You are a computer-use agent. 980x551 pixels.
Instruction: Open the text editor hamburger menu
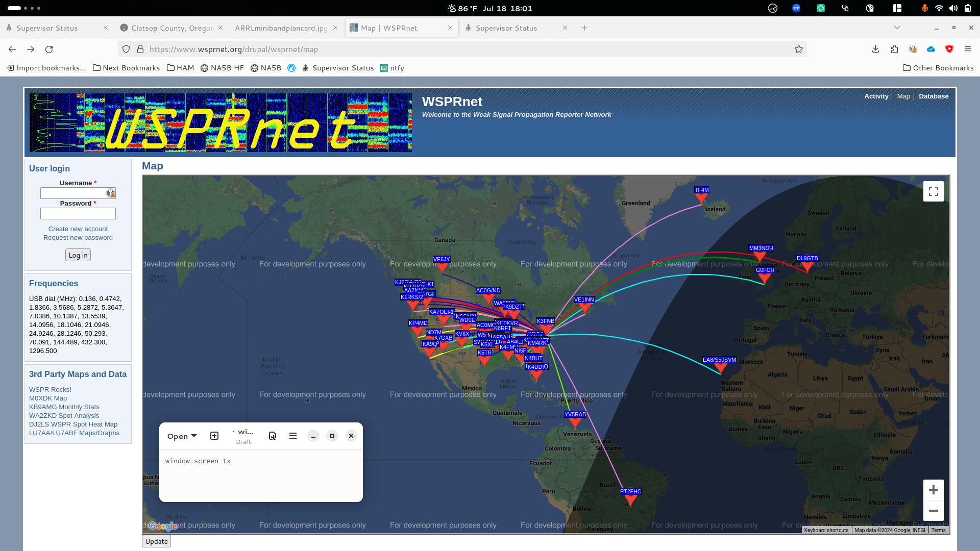(293, 436)
